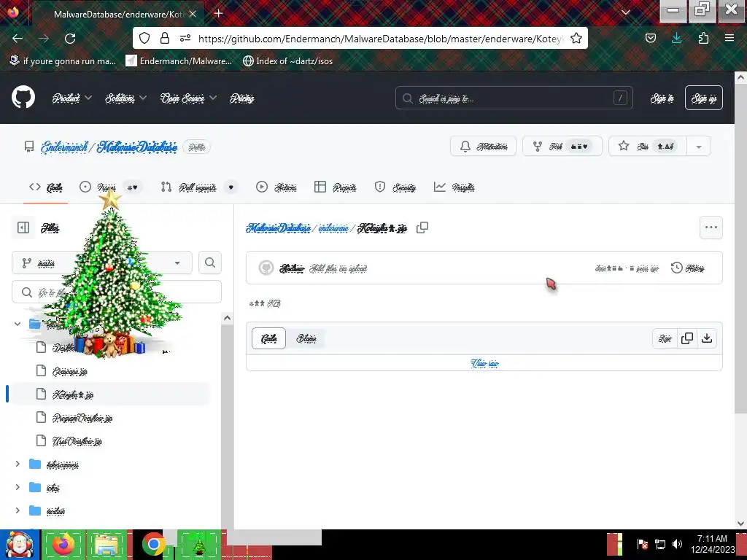This screenshot has height=560, width=747.
Task: Open a new tab with the plus button
Action: click(218, 13)
